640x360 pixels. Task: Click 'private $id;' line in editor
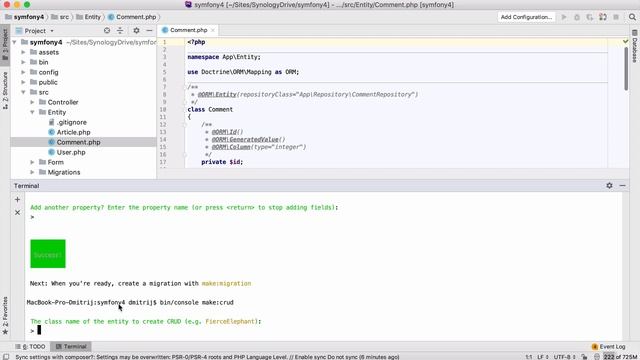click(222, 162)
